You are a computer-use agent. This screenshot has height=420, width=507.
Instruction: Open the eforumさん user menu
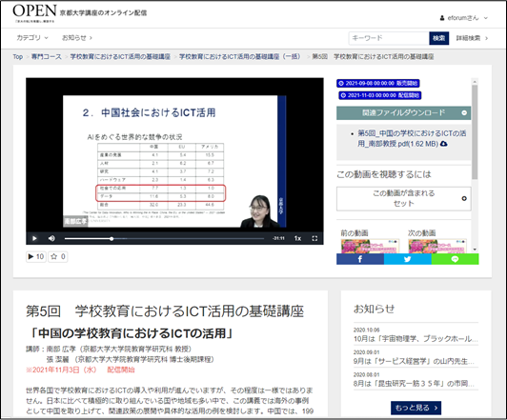[464, 18]
